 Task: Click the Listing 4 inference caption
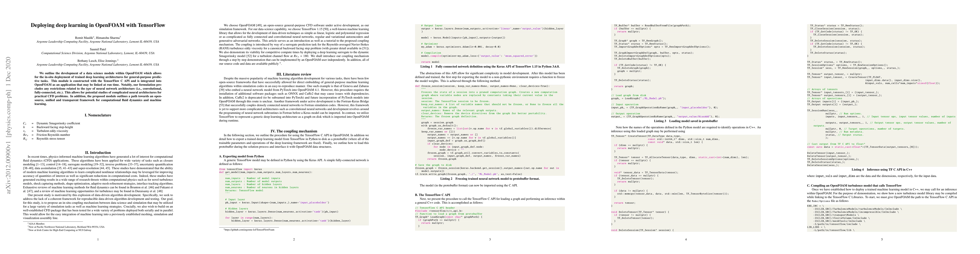pyautogui.click(x=881, y=170)
